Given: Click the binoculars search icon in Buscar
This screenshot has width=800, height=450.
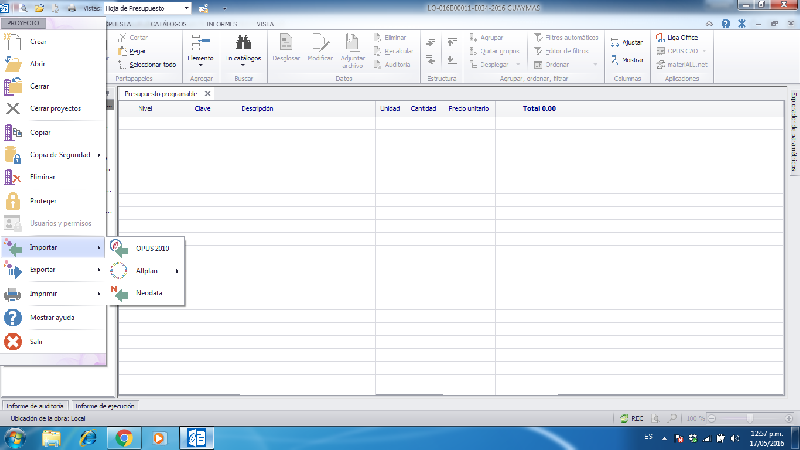Looking at the screenshot, I should point(241,42).
